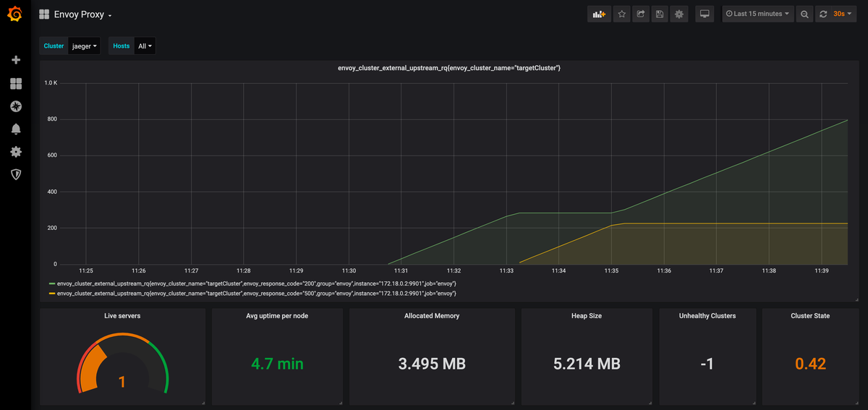This screenshot has width=868, height=410.
Task: Open the Configuration gear in sidebar
Action: pyautogui.click(x=15, y=152)
